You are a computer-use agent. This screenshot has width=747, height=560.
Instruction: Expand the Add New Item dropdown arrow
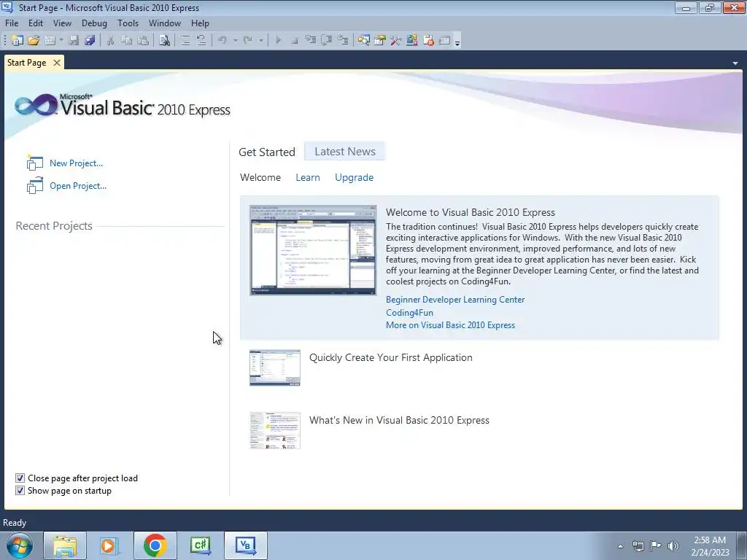point(61,41)
